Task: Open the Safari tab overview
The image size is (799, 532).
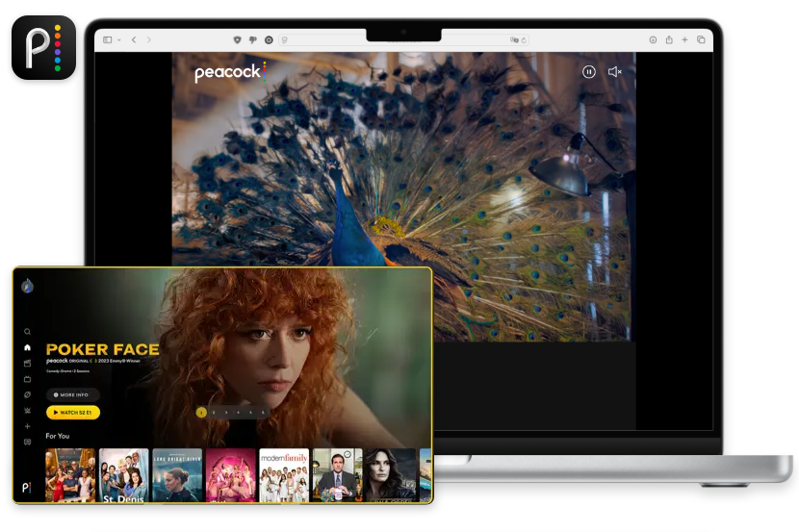Action: (x=701, y=39)
